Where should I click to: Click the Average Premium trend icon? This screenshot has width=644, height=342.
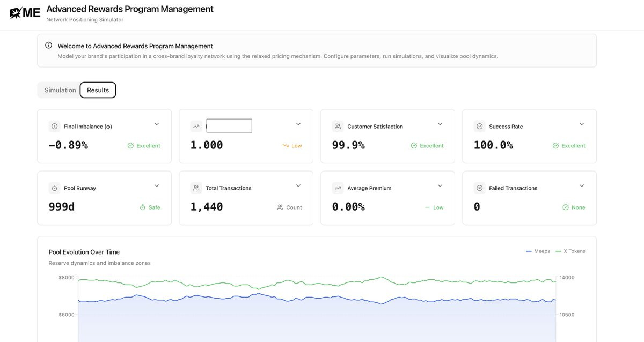coord(338,188)
